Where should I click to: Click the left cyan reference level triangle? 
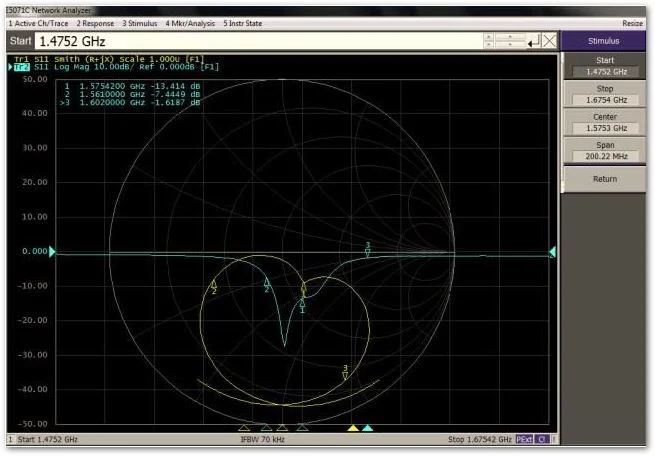coord(52,252)
